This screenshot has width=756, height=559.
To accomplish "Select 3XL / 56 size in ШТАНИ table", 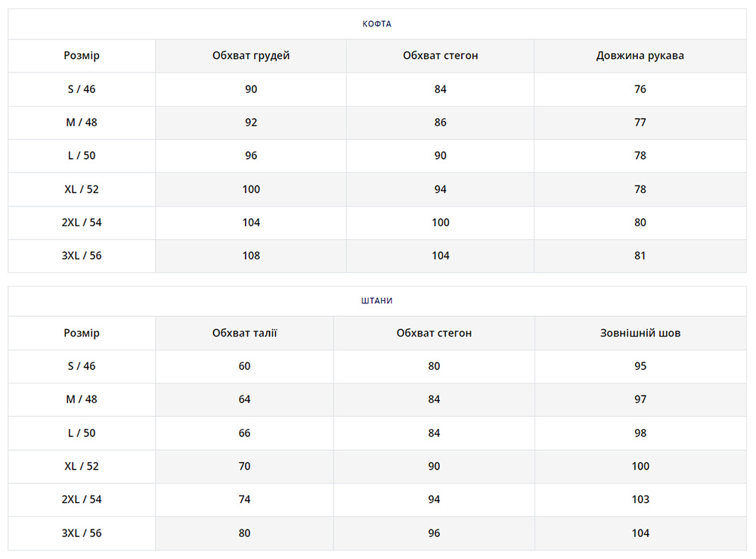I will point(82,533).
